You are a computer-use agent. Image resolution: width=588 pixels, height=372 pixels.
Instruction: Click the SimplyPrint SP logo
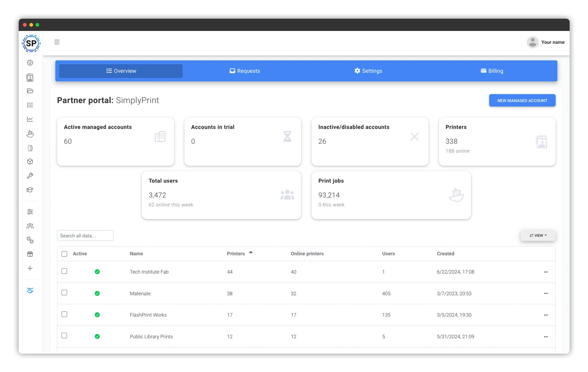[31, 43]
